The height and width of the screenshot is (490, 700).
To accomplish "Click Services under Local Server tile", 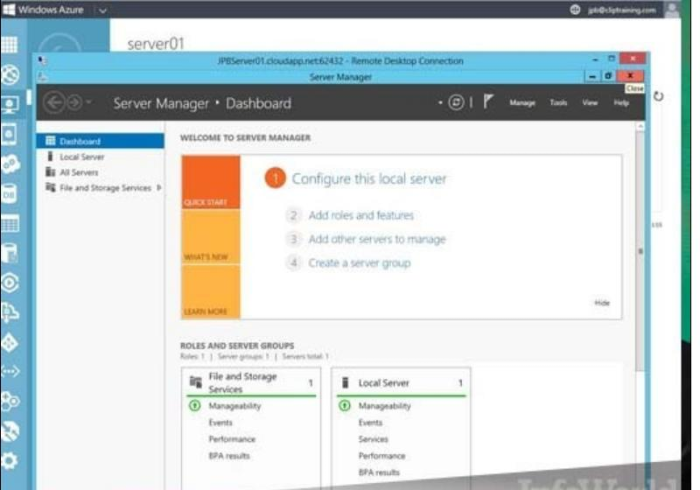I will click(373, 439).
